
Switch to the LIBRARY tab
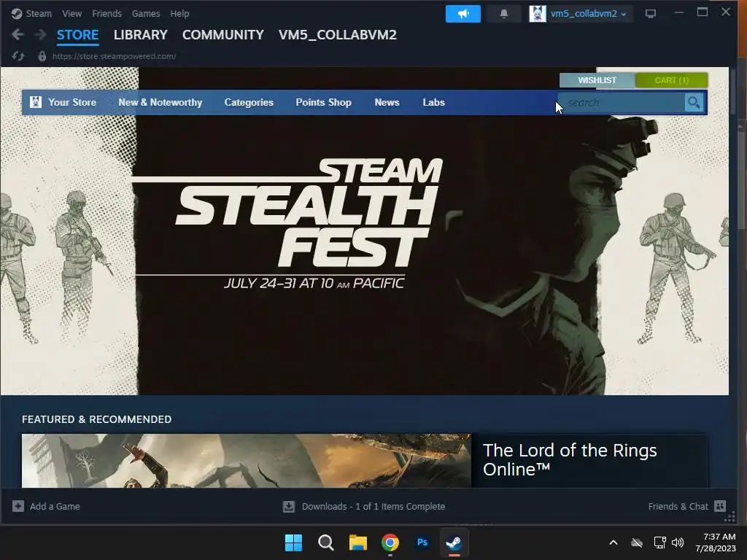point(141,35)
